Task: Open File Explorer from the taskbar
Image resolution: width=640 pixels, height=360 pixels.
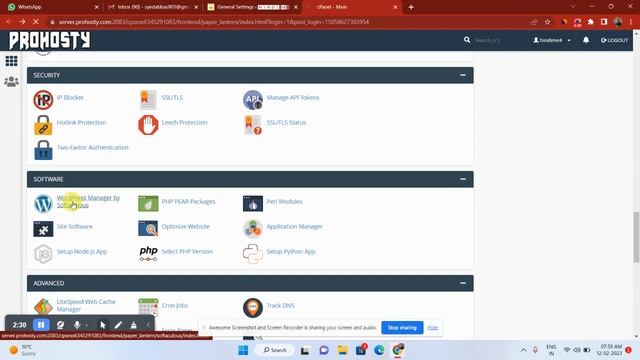Action: (x=342, y=350)
